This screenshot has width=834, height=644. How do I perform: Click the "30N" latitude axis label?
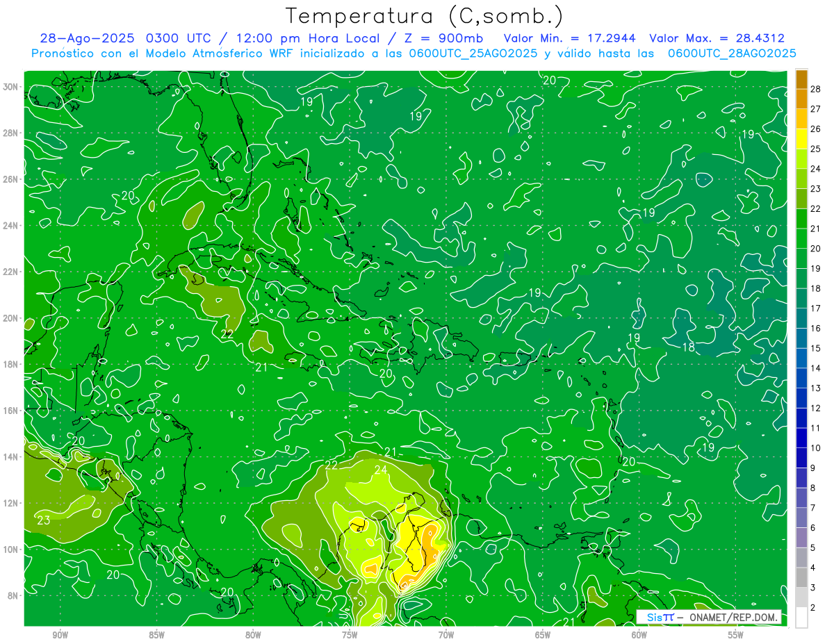pyautogui.click(x=11, y=87)
